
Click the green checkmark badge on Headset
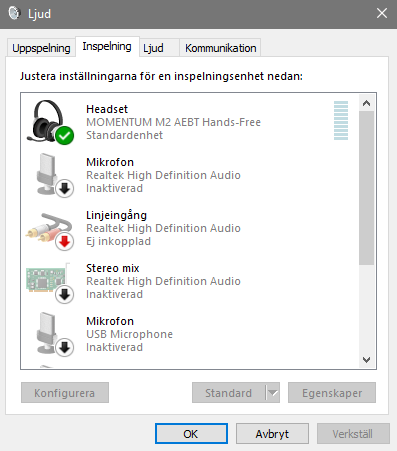pos(65,135)
